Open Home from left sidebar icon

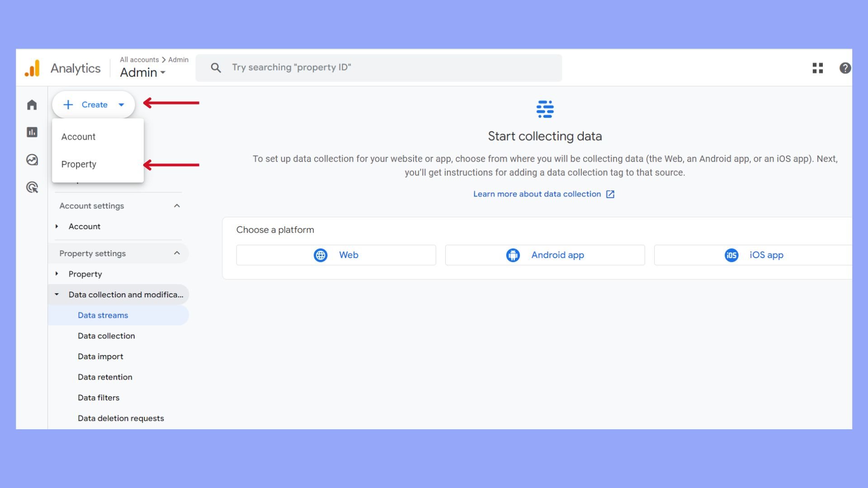pos(32,105)
